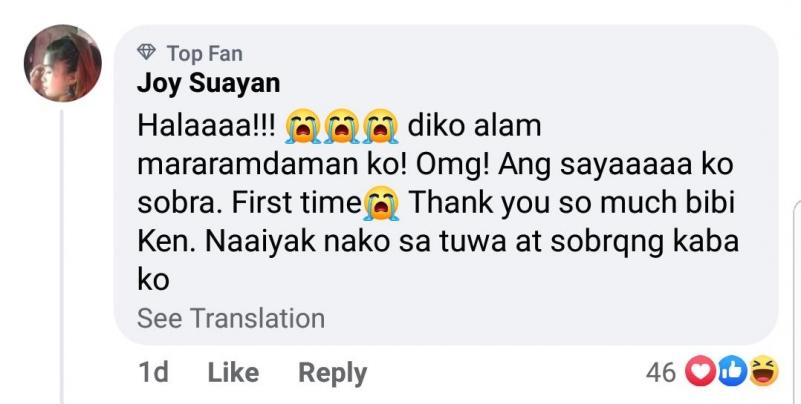Click the first crying emoji after Halaaaa

[303, 128]
